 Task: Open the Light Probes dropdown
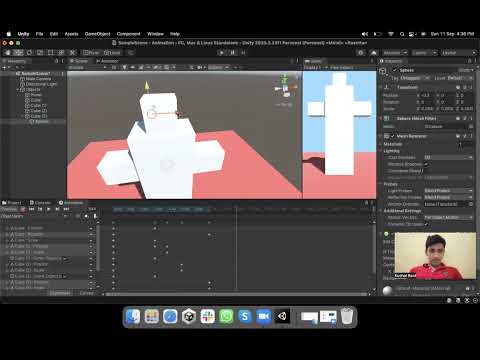[x=448, y=191]
